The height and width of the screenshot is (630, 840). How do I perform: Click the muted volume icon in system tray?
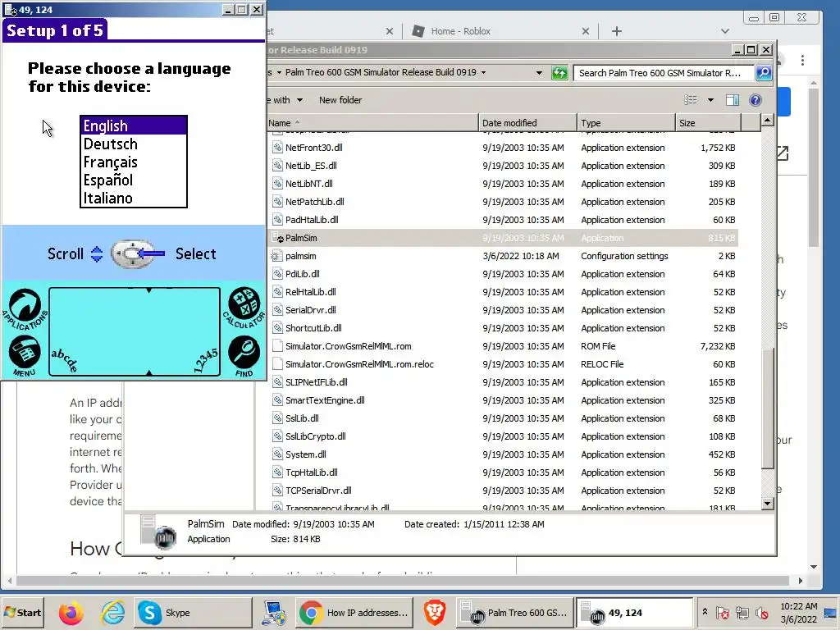click(x=762, y=612)
